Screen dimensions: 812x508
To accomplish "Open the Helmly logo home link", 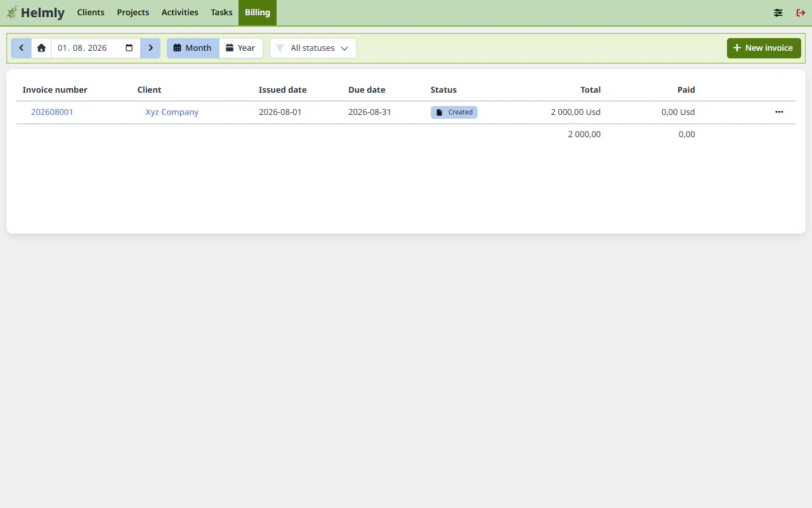I will 36,12.
